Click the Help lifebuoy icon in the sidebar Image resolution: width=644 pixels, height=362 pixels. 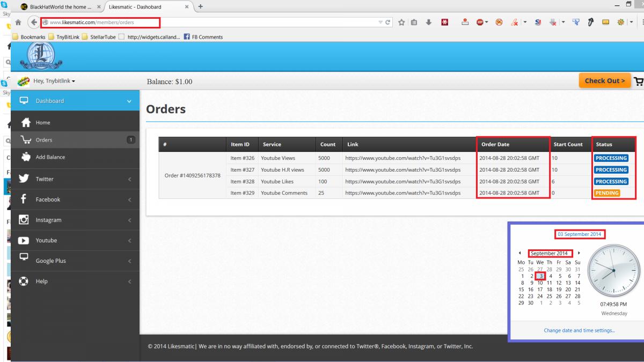pos(24,281)
